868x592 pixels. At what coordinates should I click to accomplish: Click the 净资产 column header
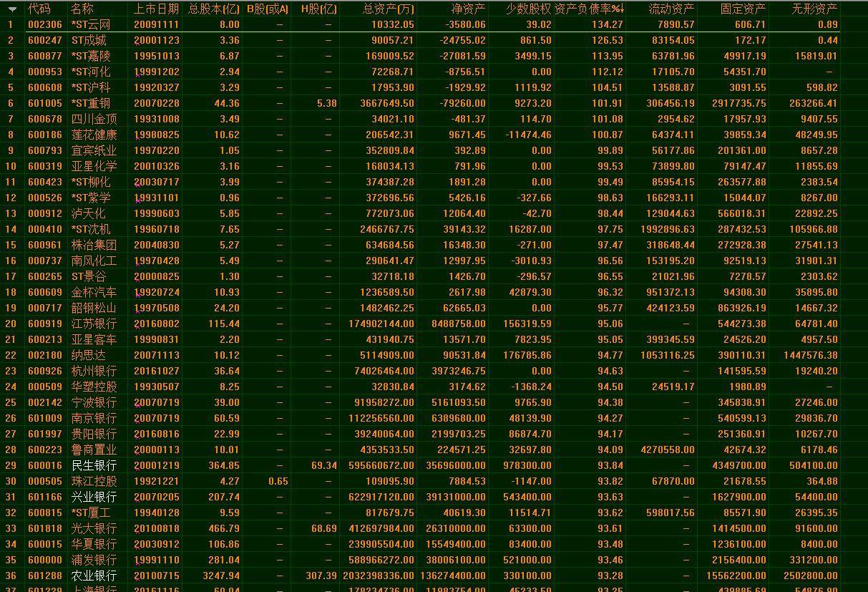469,9
